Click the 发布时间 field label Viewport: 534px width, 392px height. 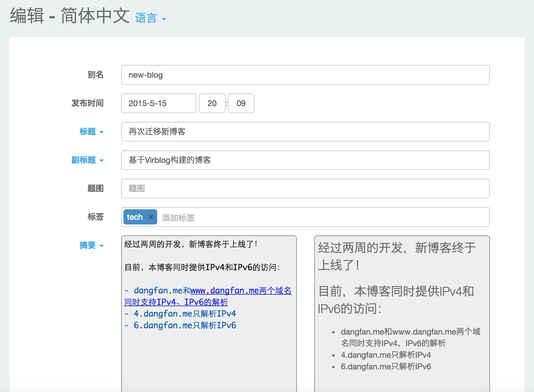click(x=87, y=103)
